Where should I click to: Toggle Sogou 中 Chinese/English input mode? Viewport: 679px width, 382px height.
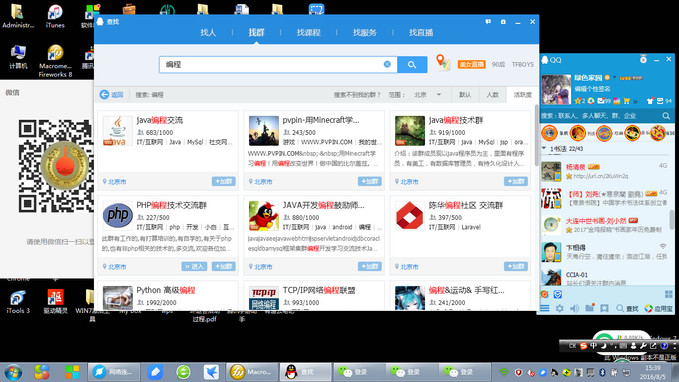pyautogui.click(x=593, y=346)
